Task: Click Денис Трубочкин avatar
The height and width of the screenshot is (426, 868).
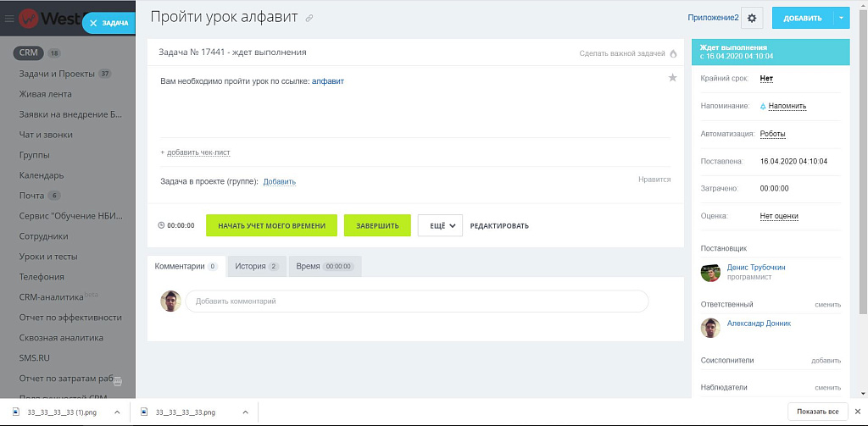Action: 711,272
